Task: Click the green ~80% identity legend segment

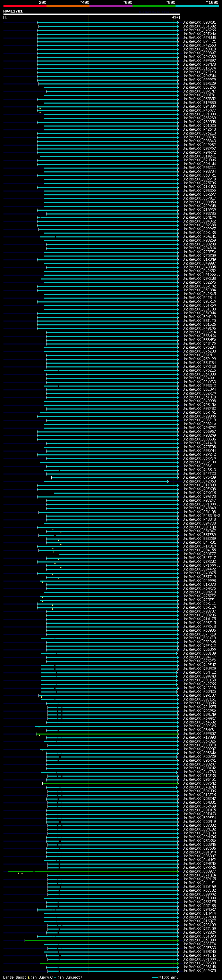Action: [x=154, y=7]
